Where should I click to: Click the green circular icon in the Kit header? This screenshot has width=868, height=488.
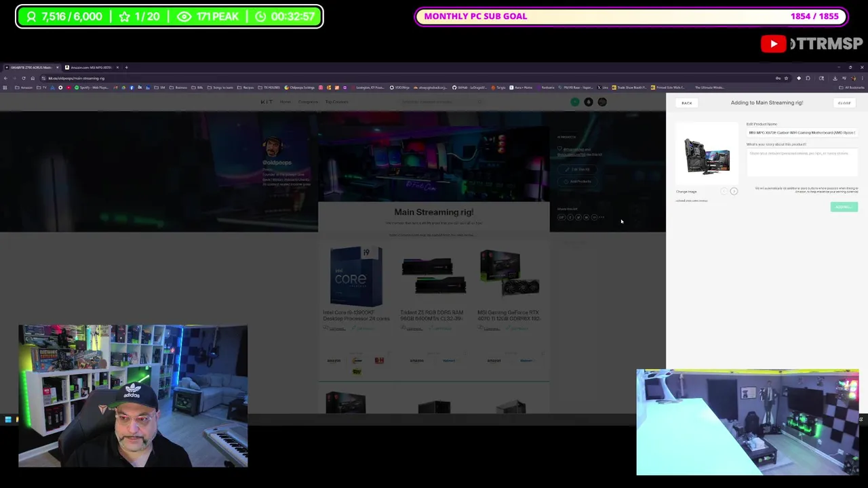pos(575,102)
